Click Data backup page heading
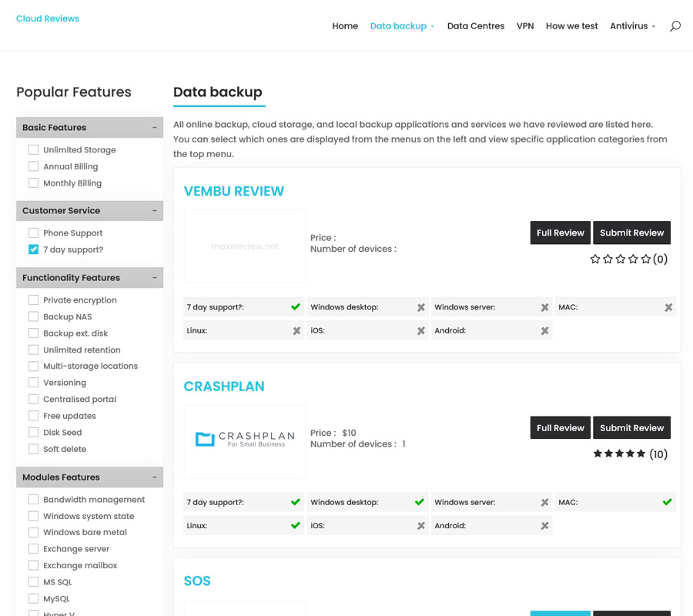Image resolution: width=693 pixels, height=616 pixels. pos(217,92)
